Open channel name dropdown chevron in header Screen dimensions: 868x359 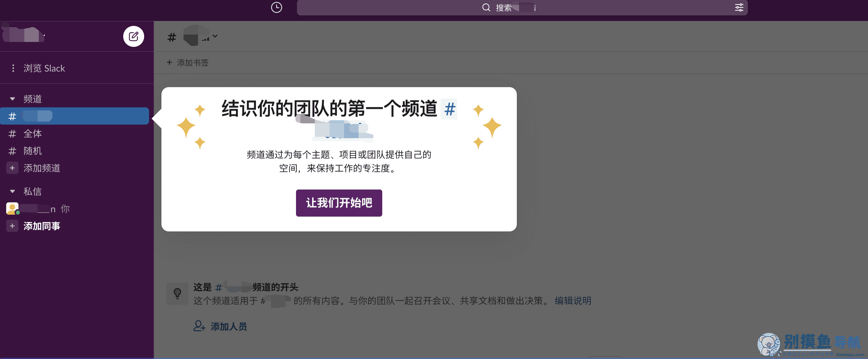[x=215, y=36]
